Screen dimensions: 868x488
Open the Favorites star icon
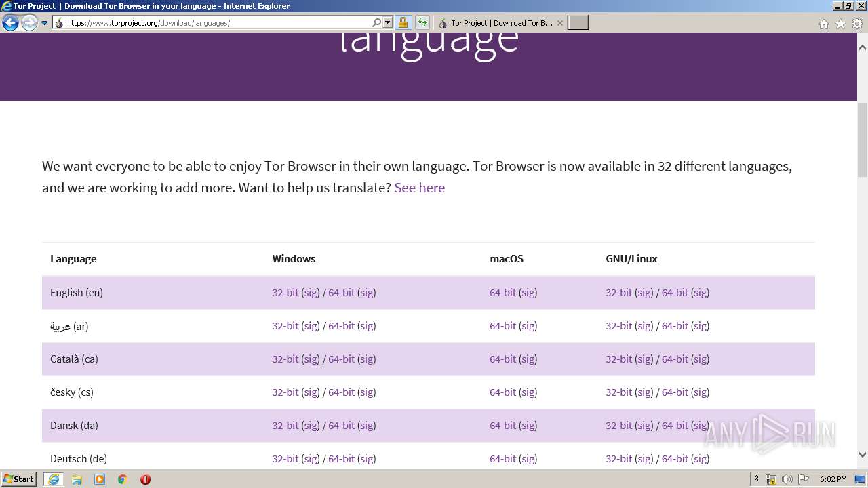click(x=840, y=24)
